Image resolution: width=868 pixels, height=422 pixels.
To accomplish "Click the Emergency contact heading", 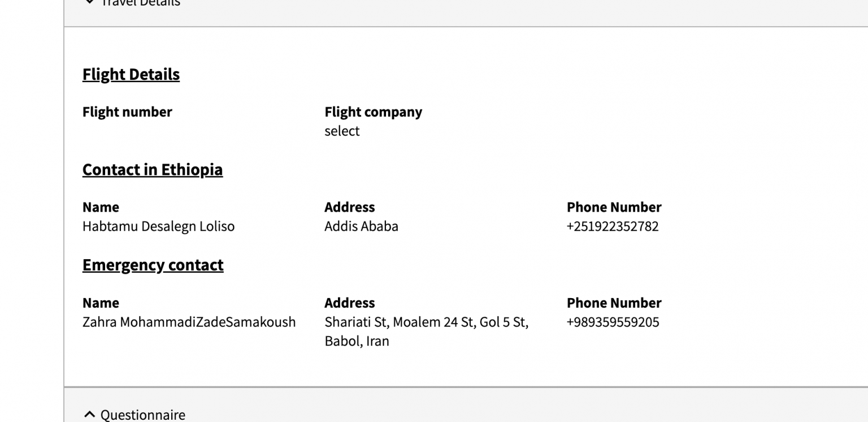I will tap(153, 265).
